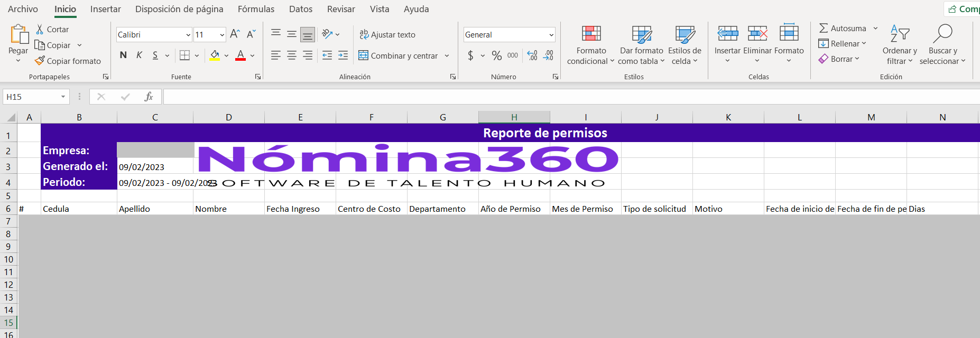Open Formato condicional menu
The width and height of the screenshot is (980, 338).
pyautogui.click(x=591, y=45)
